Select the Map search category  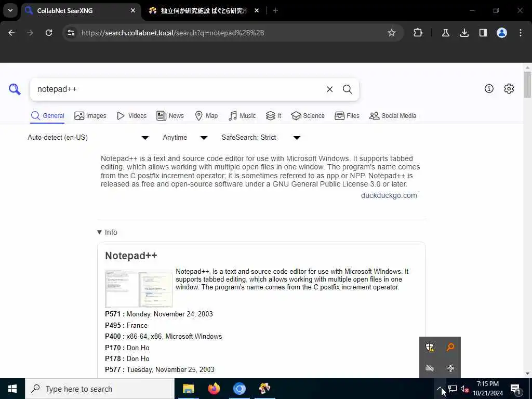[x=206, y=116]
